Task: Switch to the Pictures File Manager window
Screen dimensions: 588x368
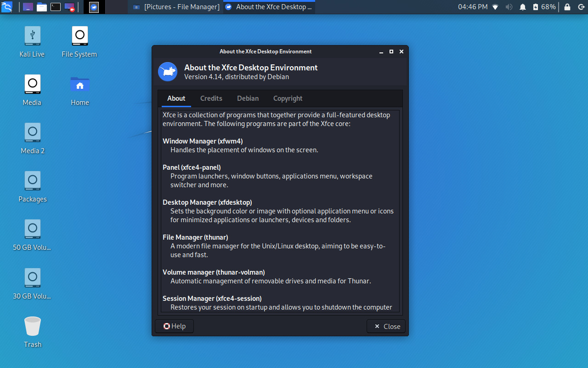Action: click(175, 7)
